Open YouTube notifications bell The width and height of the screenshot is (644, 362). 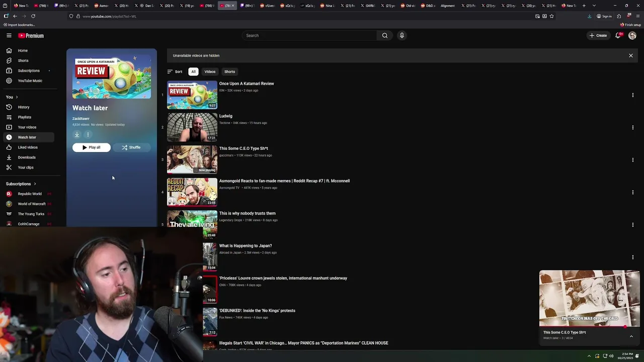point(618,35)
